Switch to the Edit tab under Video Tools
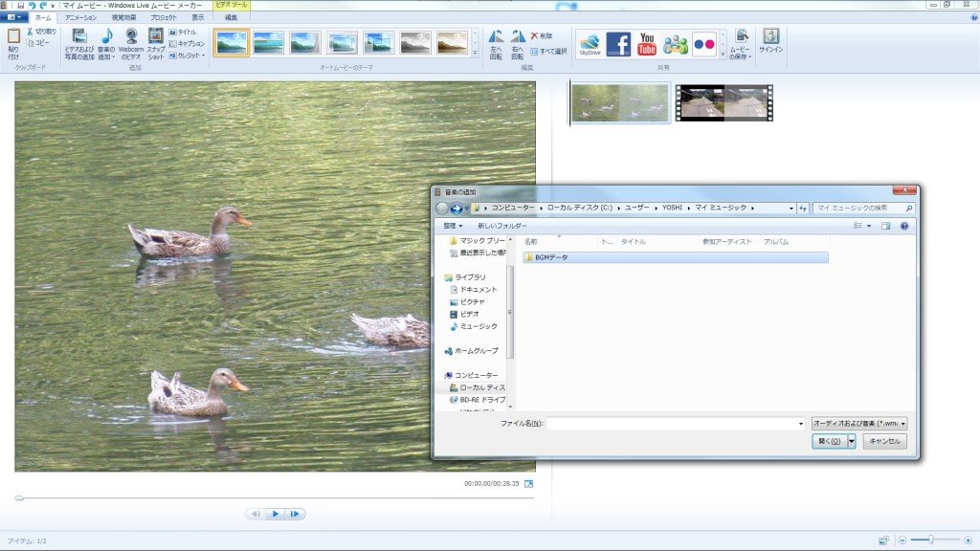The image size is (980, 551). 232,17
